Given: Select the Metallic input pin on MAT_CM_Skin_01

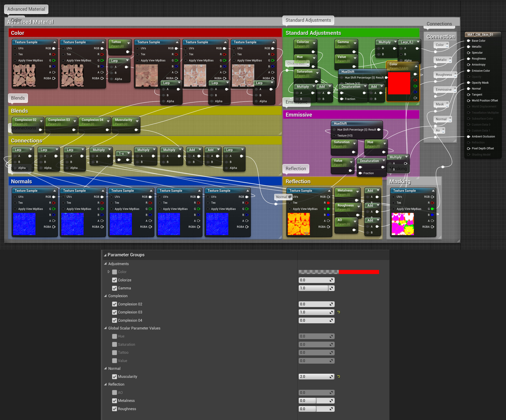Looking at the screenshot, I should point(469,46).
